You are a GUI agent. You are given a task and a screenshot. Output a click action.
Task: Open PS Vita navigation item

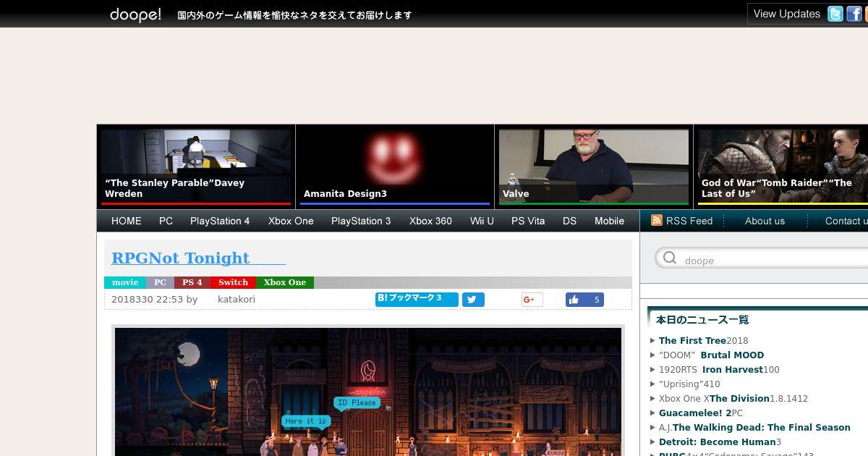tap(528, 221)
